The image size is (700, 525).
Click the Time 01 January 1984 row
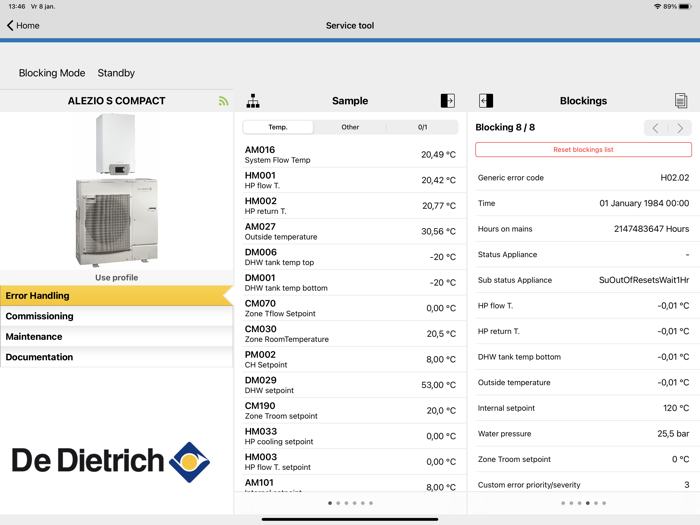[x=583, y=203]
